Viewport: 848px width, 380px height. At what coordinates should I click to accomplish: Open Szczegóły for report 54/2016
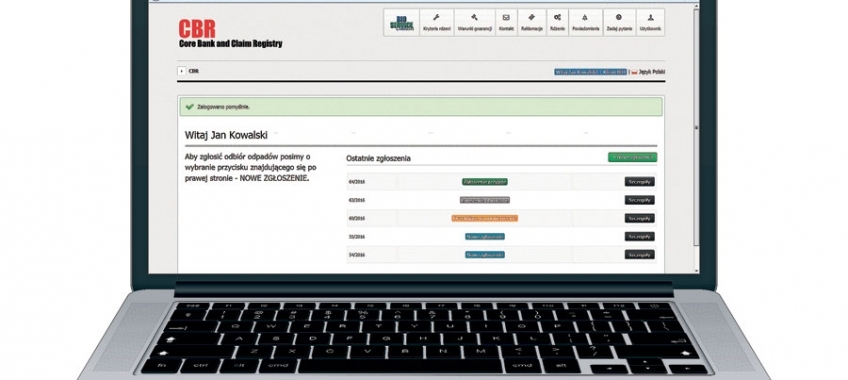click(640, 255)
